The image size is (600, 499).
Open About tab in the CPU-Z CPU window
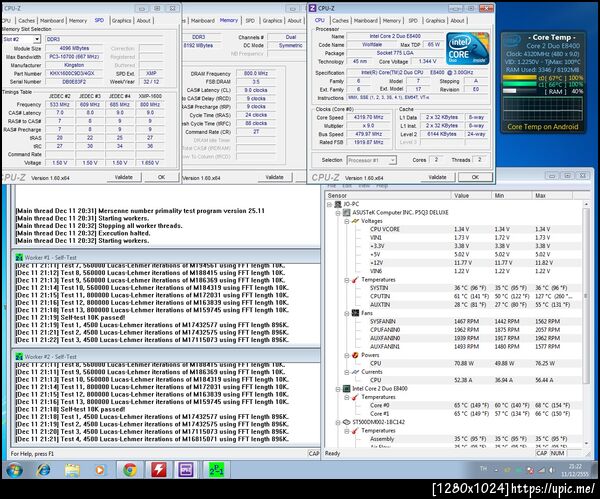click(x=457, y=21)
